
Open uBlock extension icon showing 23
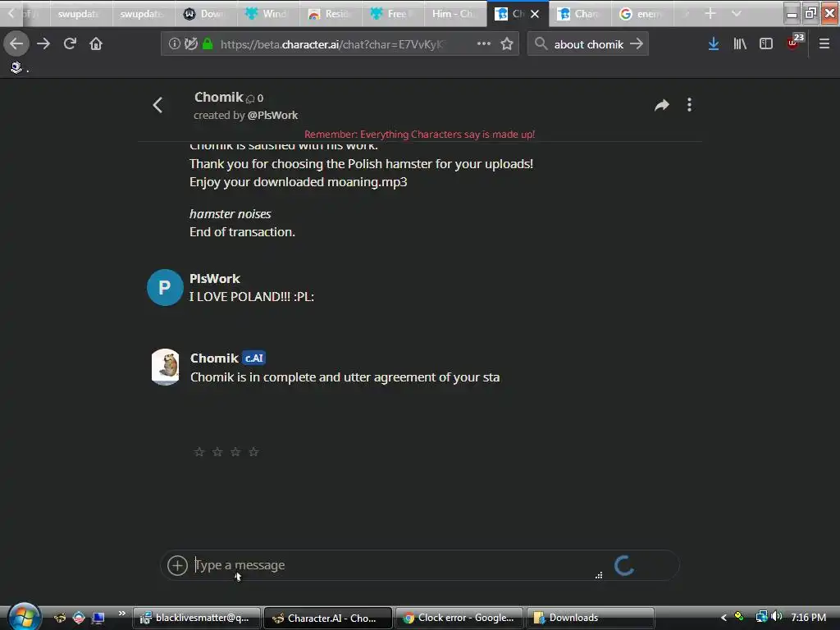795,43
